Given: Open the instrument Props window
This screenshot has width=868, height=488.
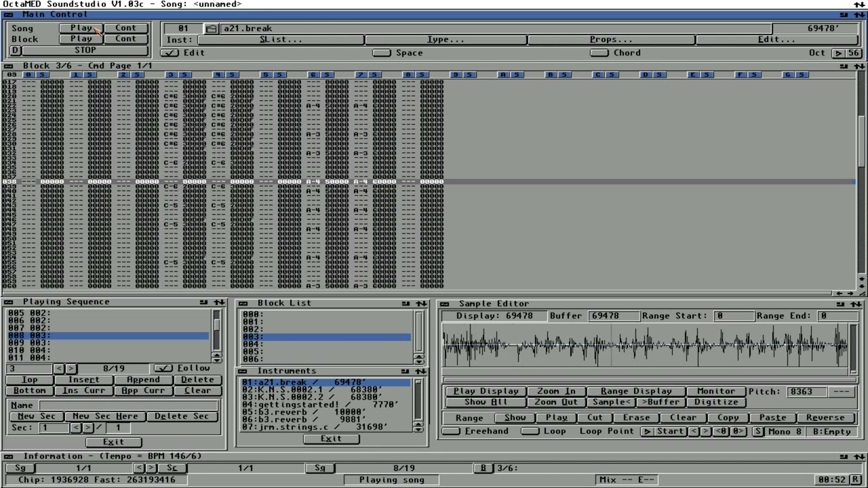Looking at the screenshot, I should [x=611, y=40].
